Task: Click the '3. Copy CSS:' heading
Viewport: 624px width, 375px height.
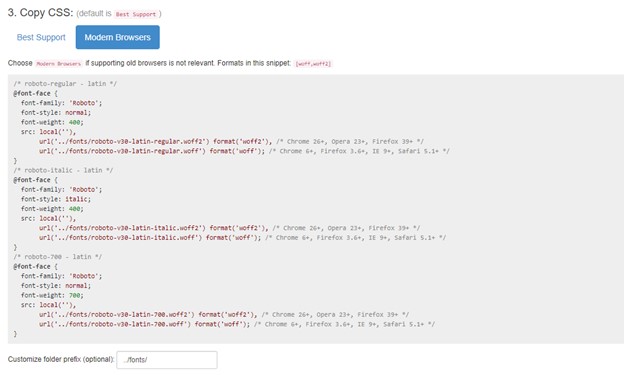Action: [40, 13]
